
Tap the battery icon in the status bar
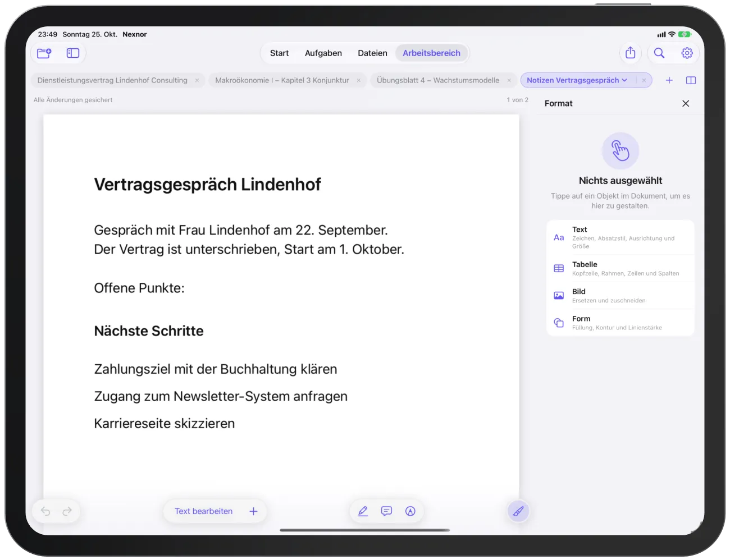[x=685, y=34]
